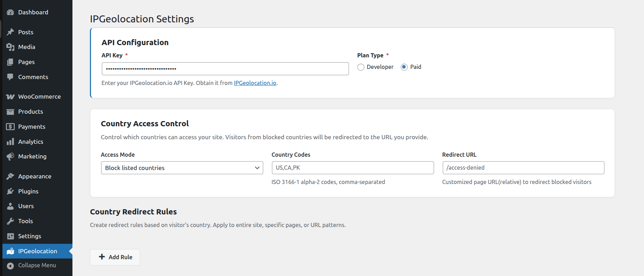The width and height of the screenshot is (644, 276).
Task: Click the Products archive box icon
Action: point(10,112)
